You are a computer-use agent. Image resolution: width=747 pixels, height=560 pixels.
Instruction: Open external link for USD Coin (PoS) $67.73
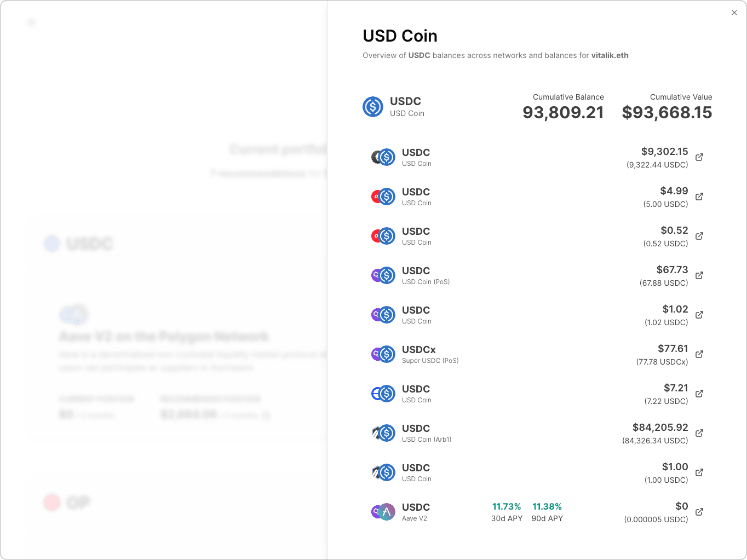point(699,275)
